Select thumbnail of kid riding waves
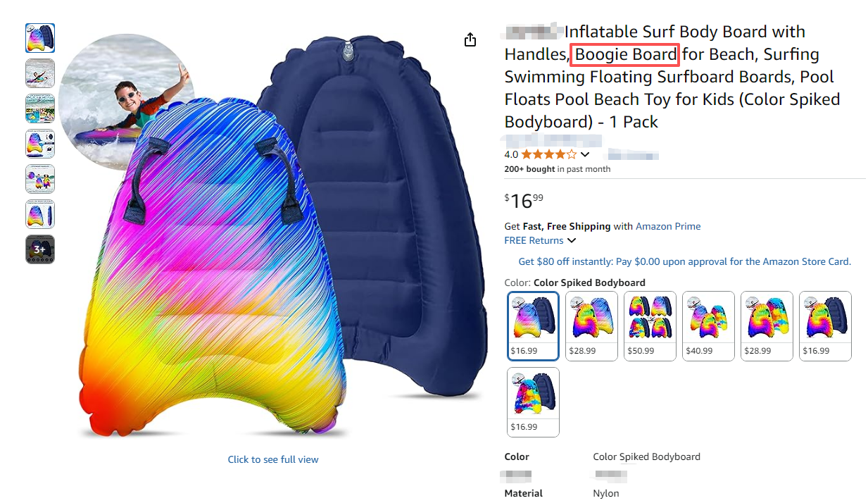The image size is (868, 503). [x=40, y=73]
